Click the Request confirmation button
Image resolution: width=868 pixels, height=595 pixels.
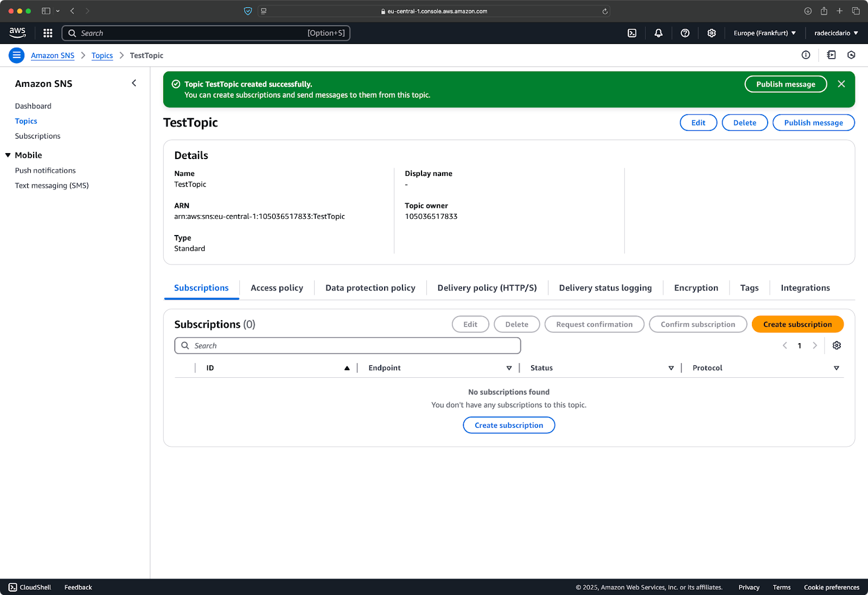[594, 324]
